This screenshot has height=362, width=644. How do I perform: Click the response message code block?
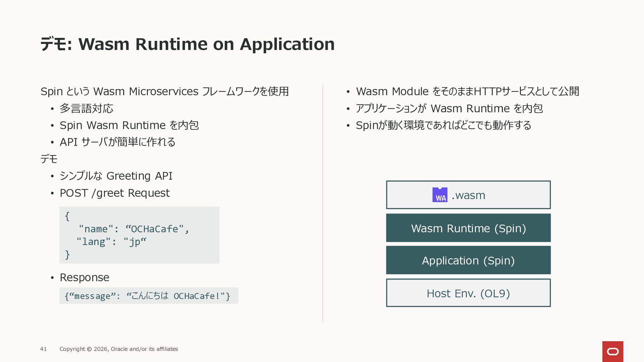click(148, 296)
